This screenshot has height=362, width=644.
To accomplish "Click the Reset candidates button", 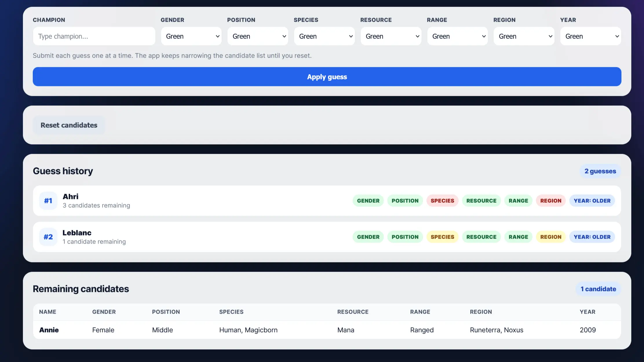I will click(x=69, y=125).
